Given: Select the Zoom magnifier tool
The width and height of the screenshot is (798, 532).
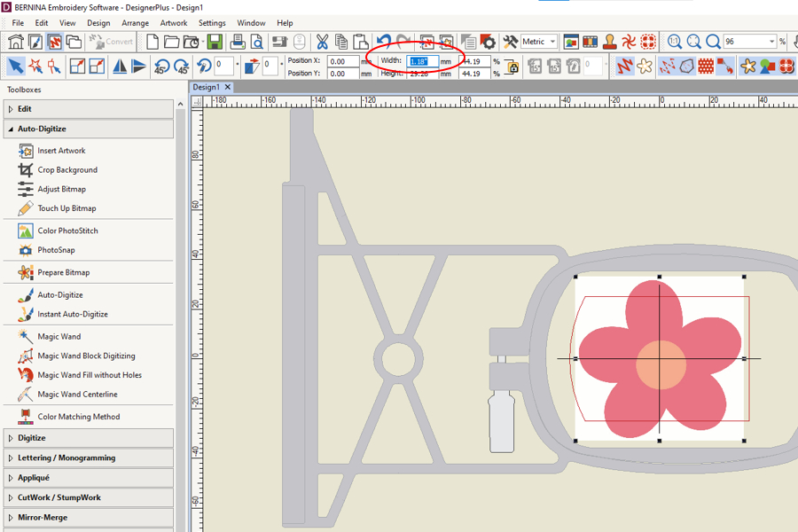Looking at the screenshot, I should 711,41.
